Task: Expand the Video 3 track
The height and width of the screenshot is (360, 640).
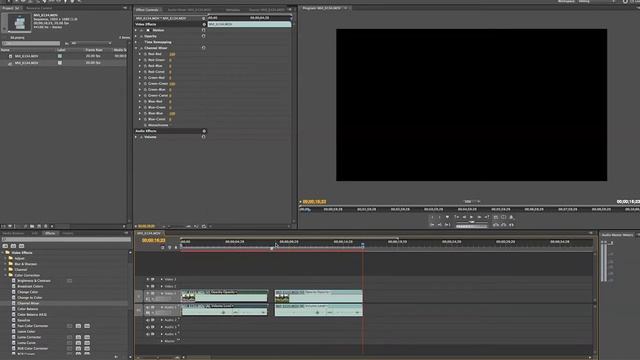Action: [x=162, y=280]
